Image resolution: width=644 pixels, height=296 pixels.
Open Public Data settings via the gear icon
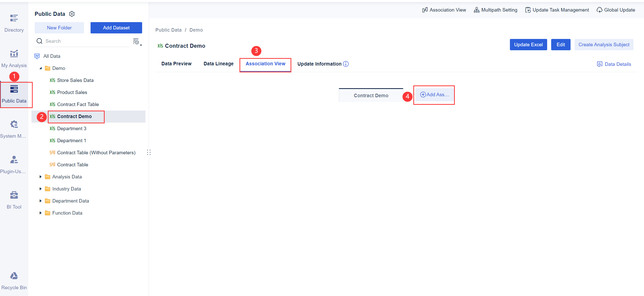tap(72, 14)
